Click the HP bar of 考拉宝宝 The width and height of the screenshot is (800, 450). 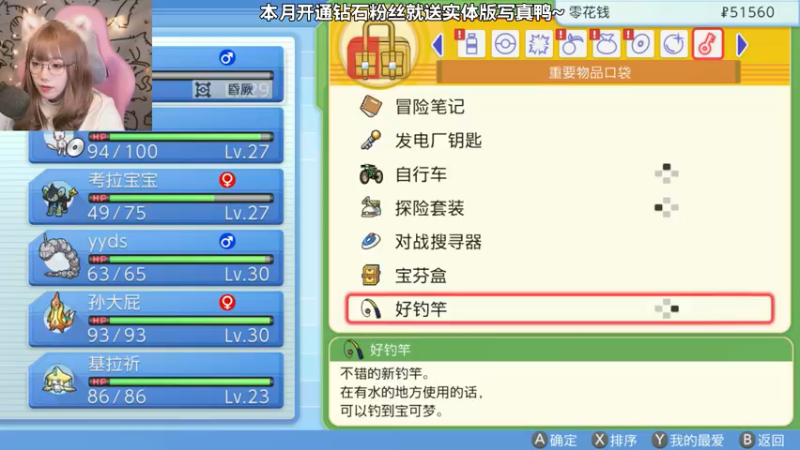181,198
